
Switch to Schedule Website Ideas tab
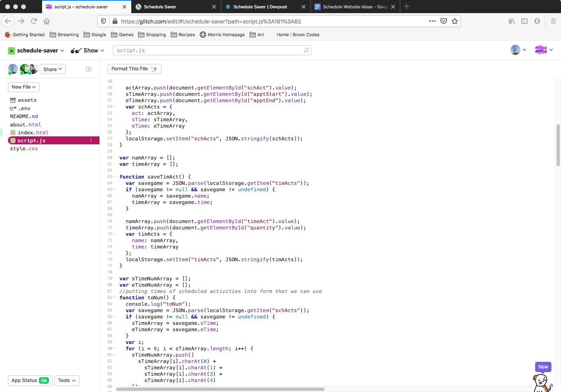(x=355, y=7)
